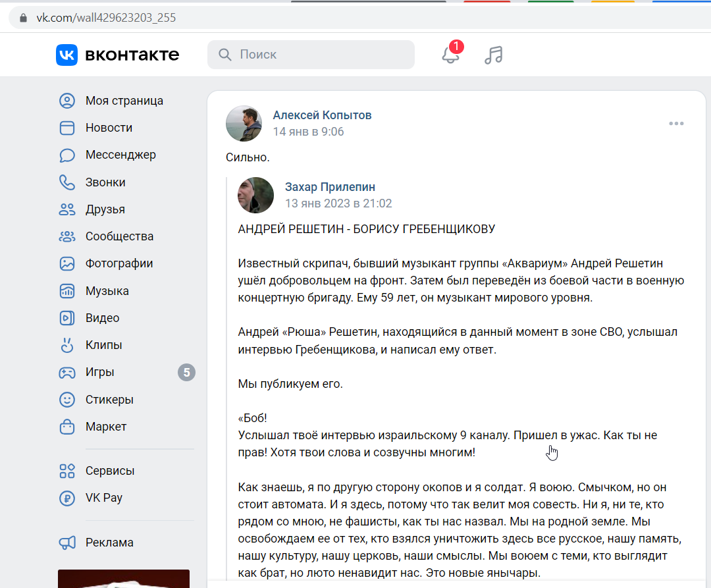Select Друзья in the left menu
The width and height of the screenshot is (711, 588).
(105, 209)
